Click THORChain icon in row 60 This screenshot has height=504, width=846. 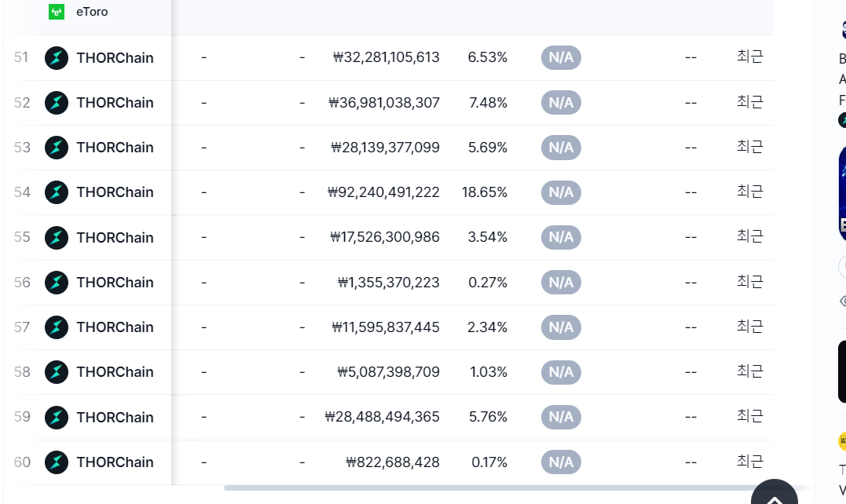tap(56, 462)
